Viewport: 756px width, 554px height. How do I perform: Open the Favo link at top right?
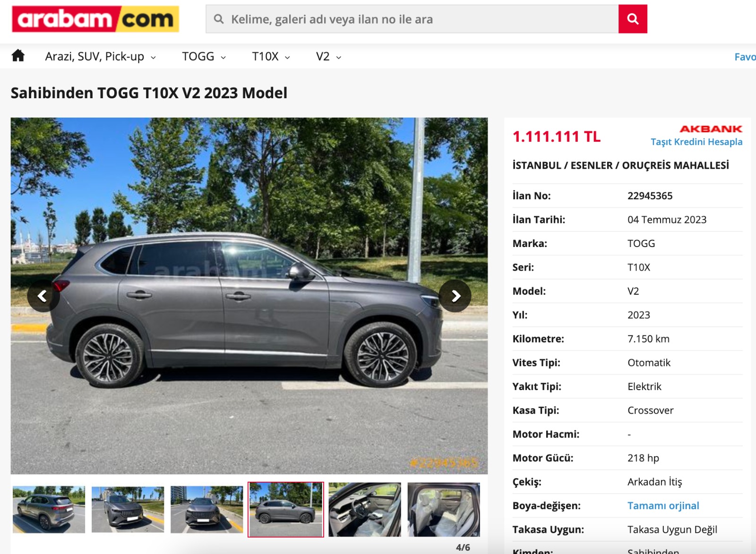pyautogui.click(x=745, y=57)
